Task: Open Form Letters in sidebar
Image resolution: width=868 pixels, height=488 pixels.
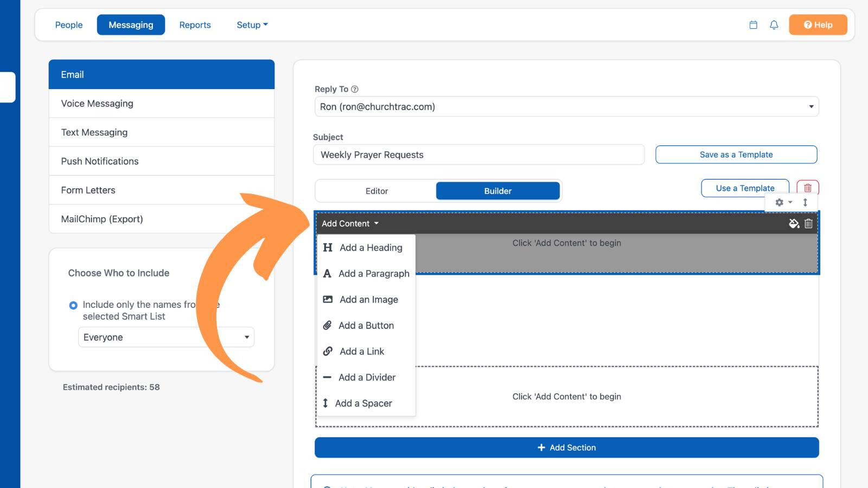Action: [x=162, y=190]
